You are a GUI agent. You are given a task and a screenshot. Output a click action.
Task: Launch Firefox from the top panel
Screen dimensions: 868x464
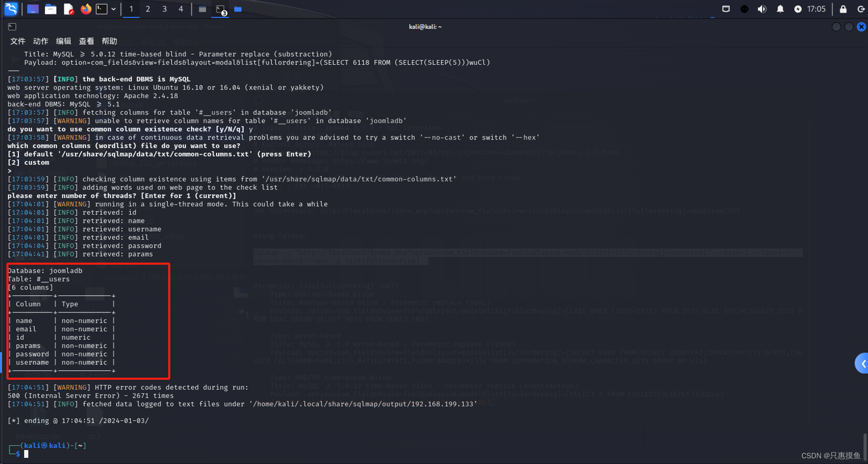(86, 9)
